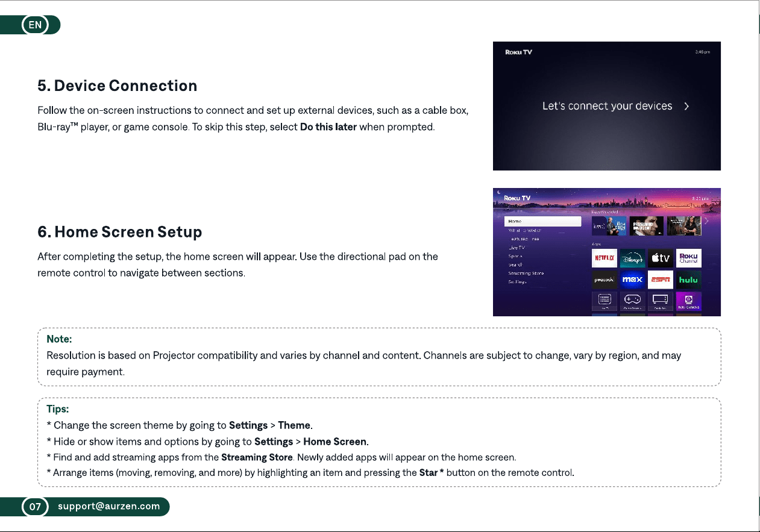
Task: Click the bold Star * text in tips
Action: click(432, 472)
